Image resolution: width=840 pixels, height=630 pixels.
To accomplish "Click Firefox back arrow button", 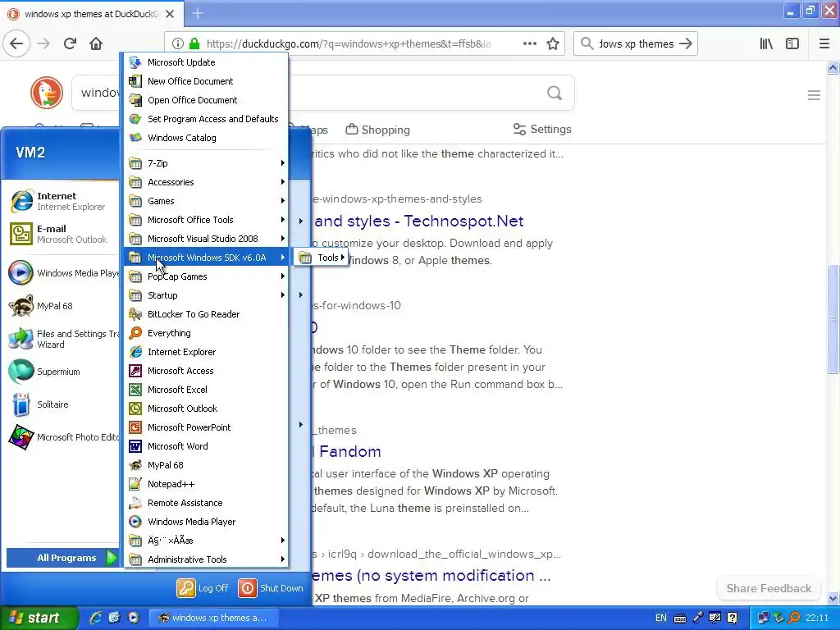I will (x=16, y=43).
